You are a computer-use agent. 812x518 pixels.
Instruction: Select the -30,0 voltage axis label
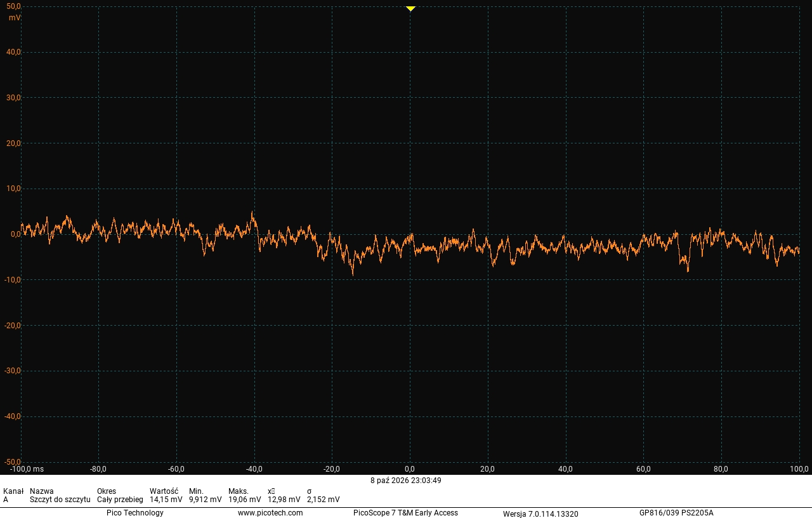13,371
